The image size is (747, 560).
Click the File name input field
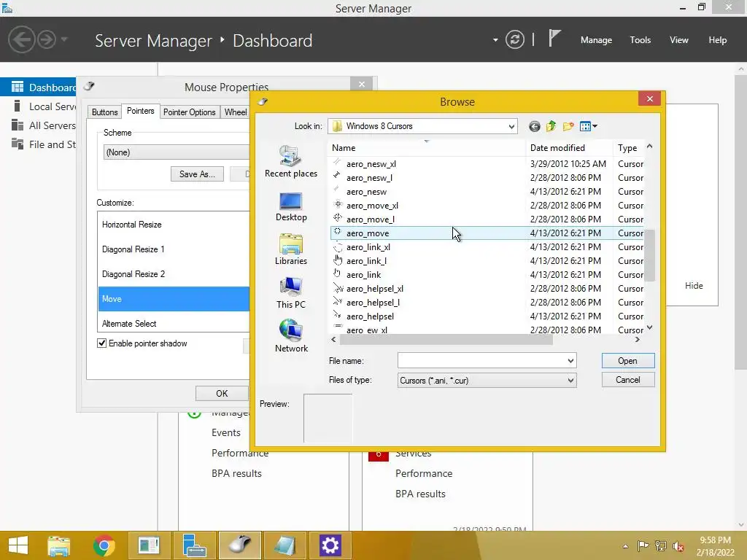(x=482, y=360)
